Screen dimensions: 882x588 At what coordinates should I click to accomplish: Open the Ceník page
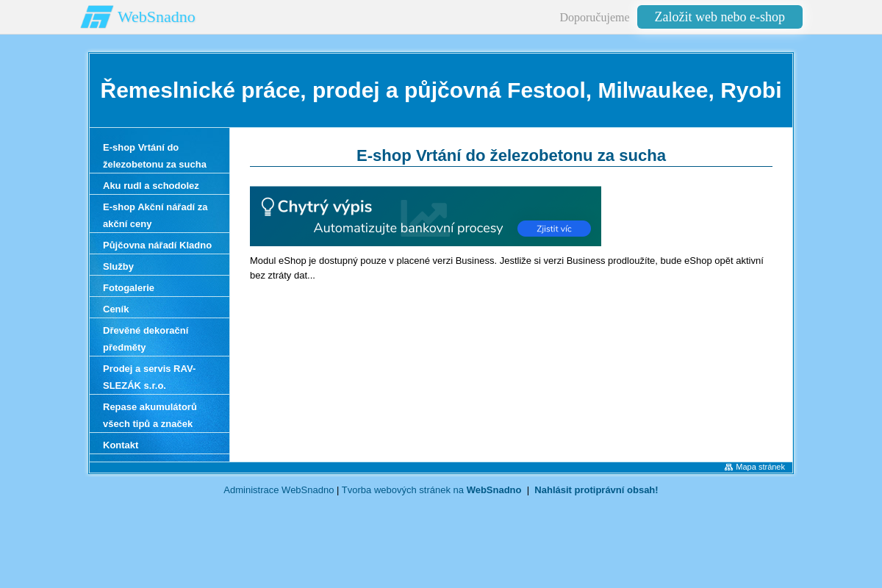point(159,309)
